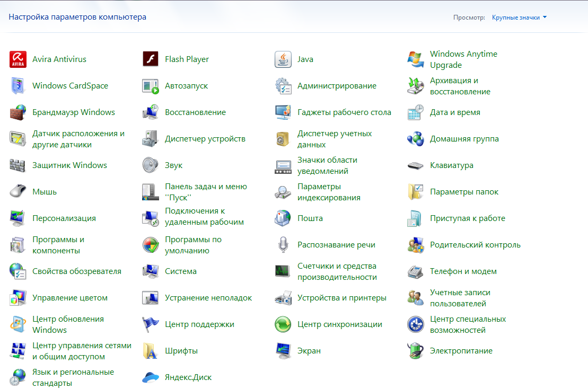Screen dimensions: 588x389
Task: Open the Устройства и принтеры link
Action: pos(342,298)
